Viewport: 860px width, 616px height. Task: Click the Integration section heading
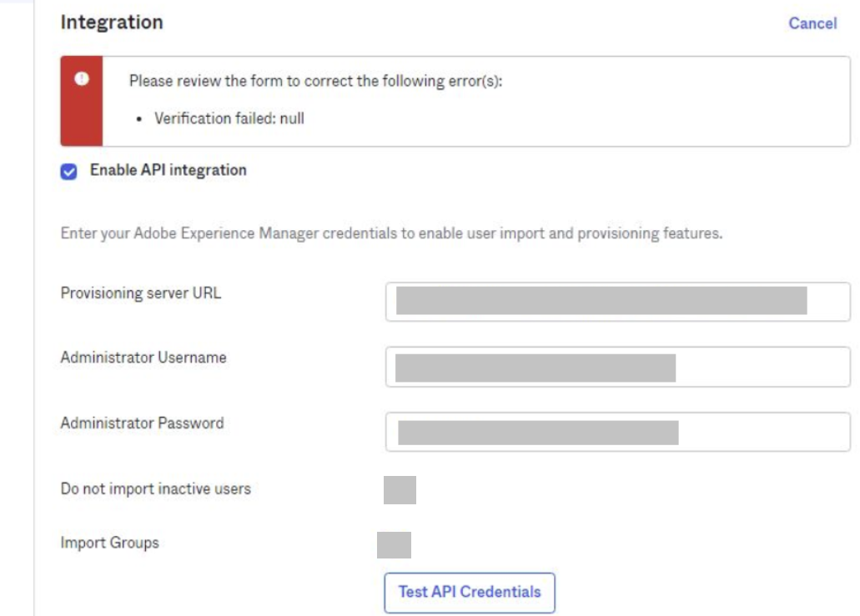coord(112,23)
